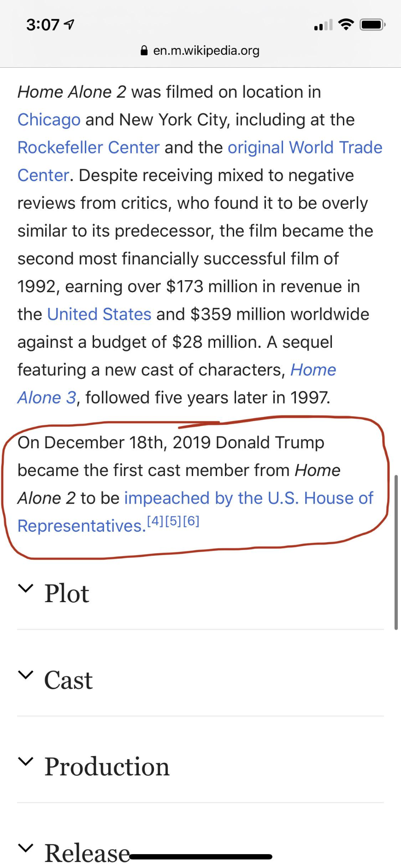Expand the Plot section chevron
401x868 pixels.
point(26,588)
